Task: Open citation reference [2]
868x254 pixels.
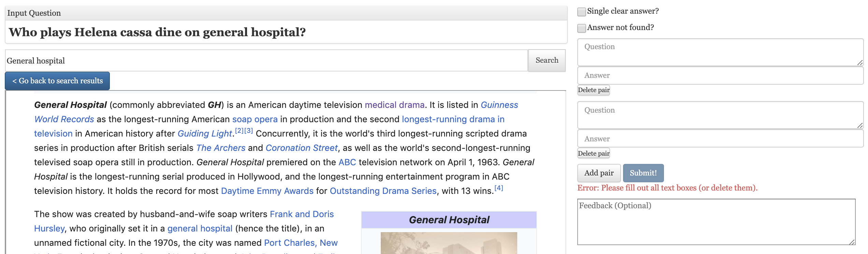Action: point(239,131)
